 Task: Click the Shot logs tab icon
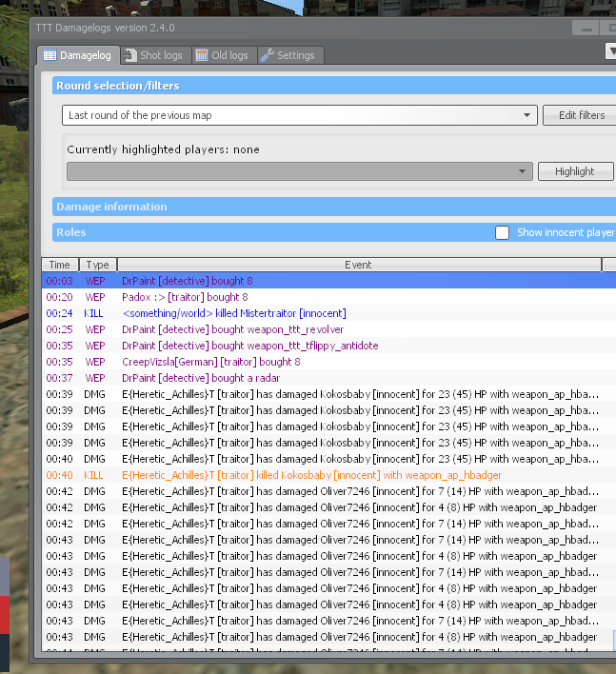click(130, 56)
